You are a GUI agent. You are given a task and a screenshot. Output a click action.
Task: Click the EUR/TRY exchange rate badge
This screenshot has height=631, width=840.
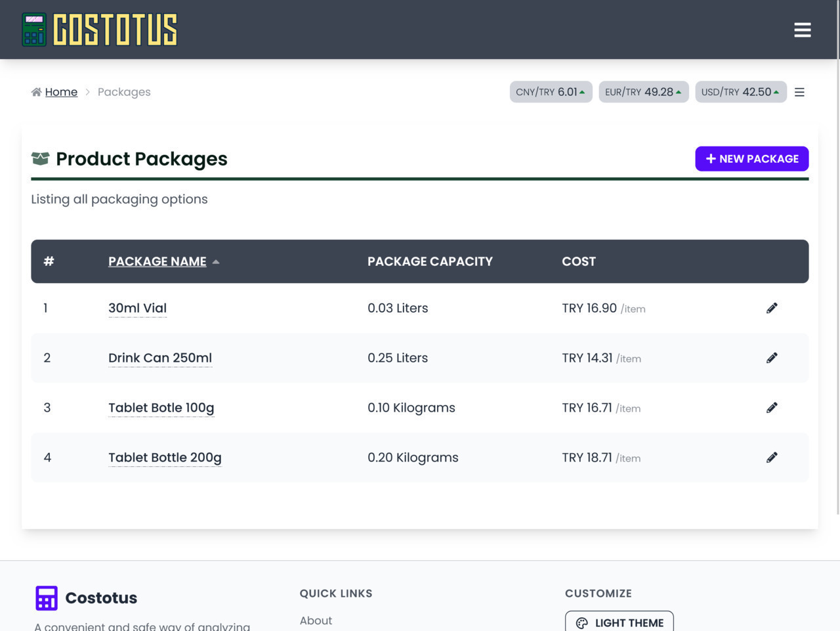pos(643,92)
